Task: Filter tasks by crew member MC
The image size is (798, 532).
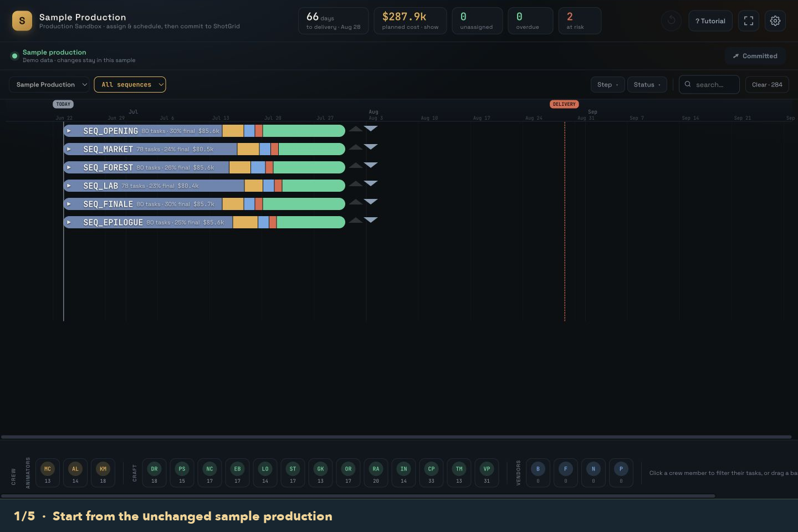Action: (x=48, y=473)
